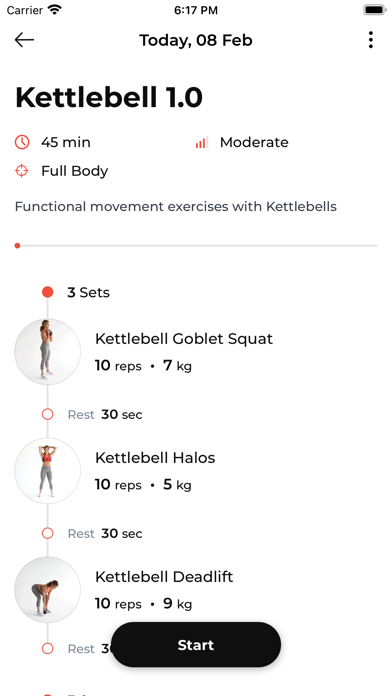
Task: Tap the battery indicator in status bar
Action: click(x=375, y=10)
